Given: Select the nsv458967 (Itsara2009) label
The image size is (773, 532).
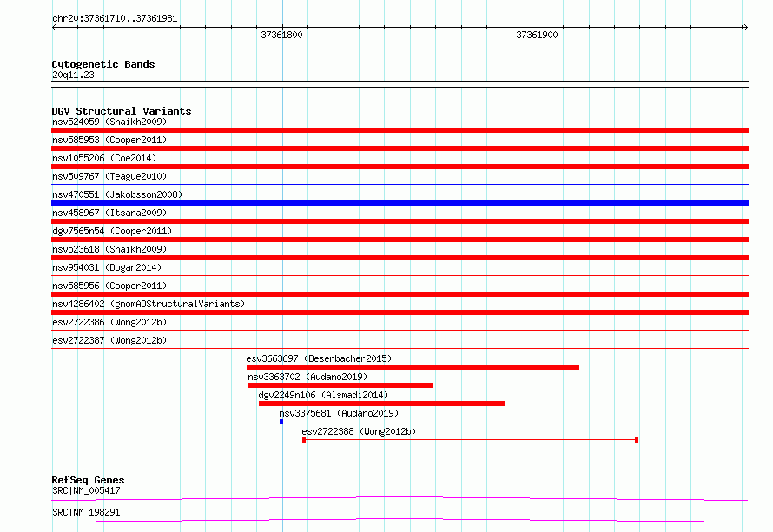Looking at the screenshot, I should [109, 213].
